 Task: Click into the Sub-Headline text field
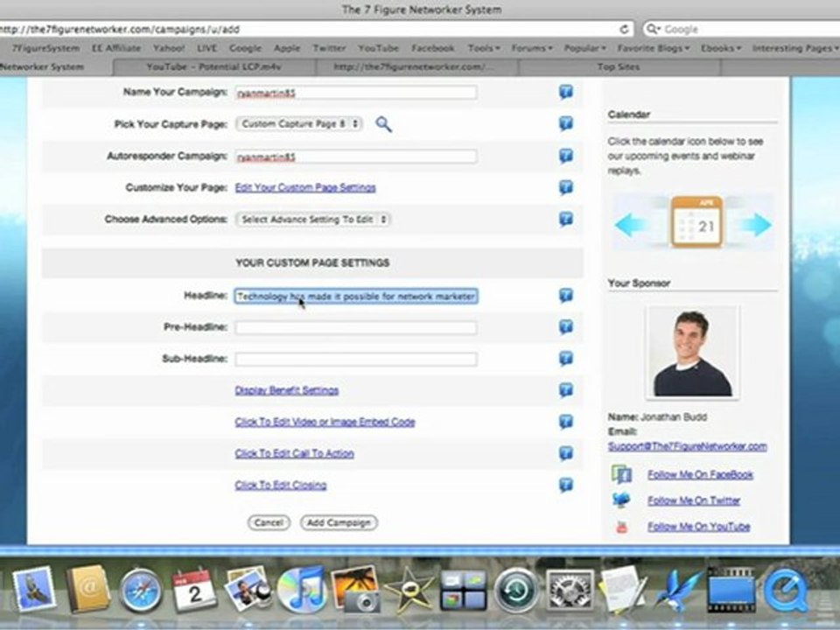(x=356, y=359)
